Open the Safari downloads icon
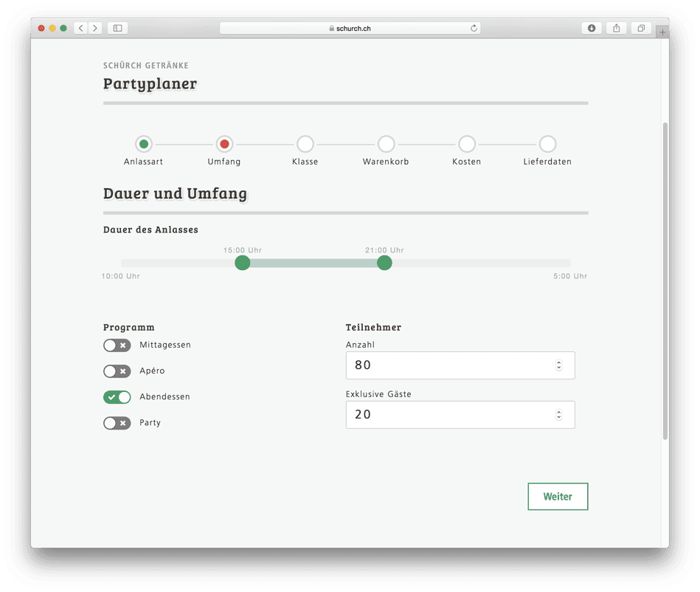The height and width of the screenshot is (592, 700). pos(592,28)
